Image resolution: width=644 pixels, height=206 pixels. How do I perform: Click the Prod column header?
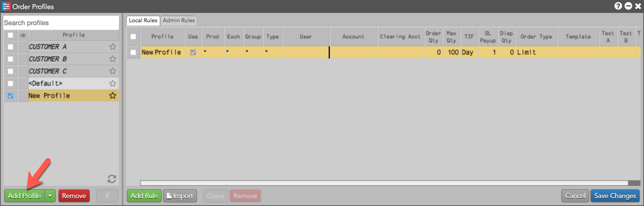212,36
